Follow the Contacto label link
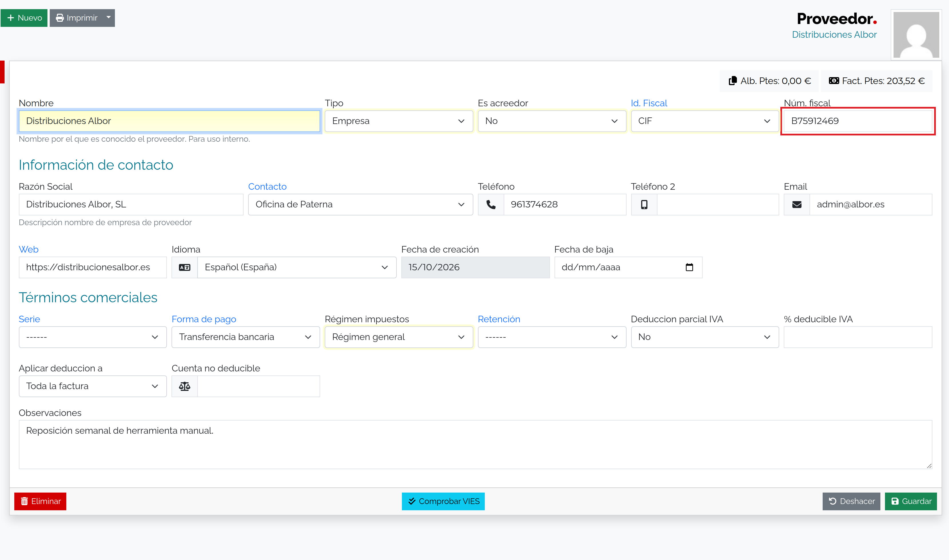 point(267,187)
